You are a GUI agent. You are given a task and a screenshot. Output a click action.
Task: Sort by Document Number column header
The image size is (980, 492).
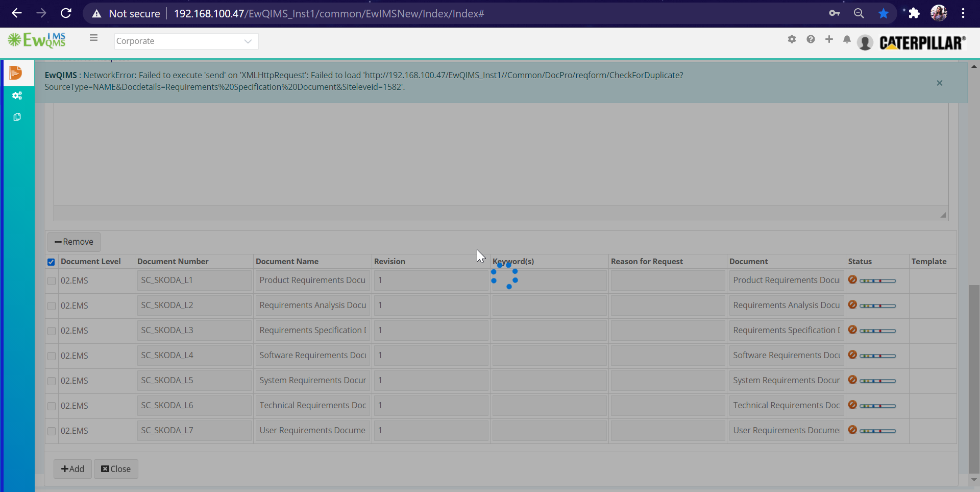173,261
